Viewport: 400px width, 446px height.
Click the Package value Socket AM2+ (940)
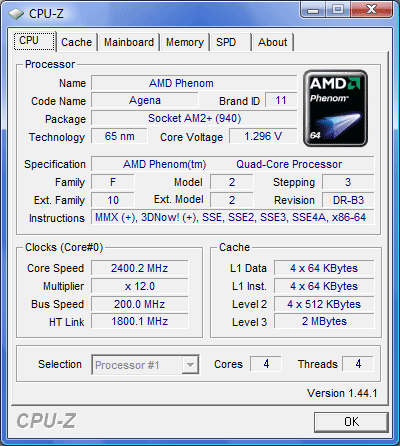click(x=194, y=118)
